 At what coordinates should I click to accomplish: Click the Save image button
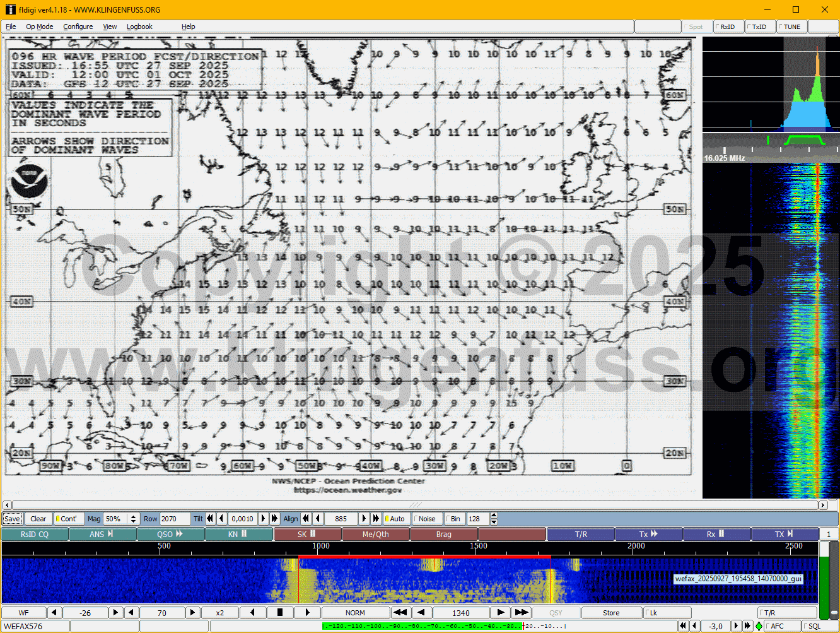coord(12,519)
